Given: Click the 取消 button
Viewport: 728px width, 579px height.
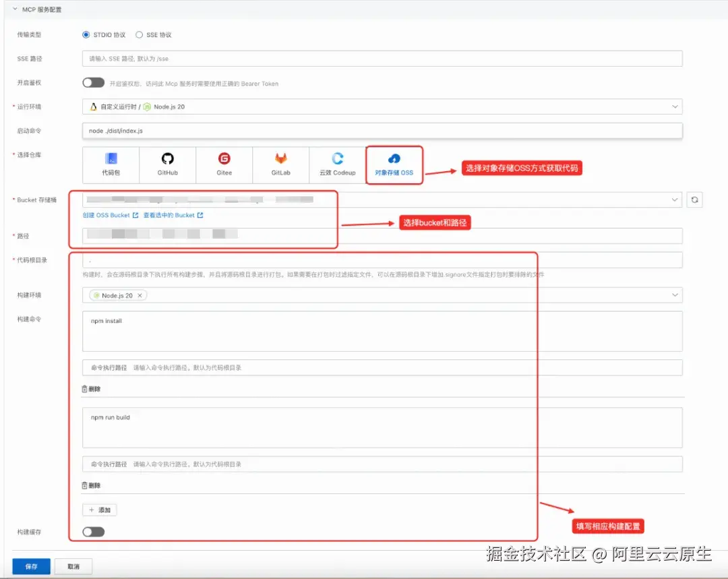Looking at the screenshot, I should click(x=73, y=566).
